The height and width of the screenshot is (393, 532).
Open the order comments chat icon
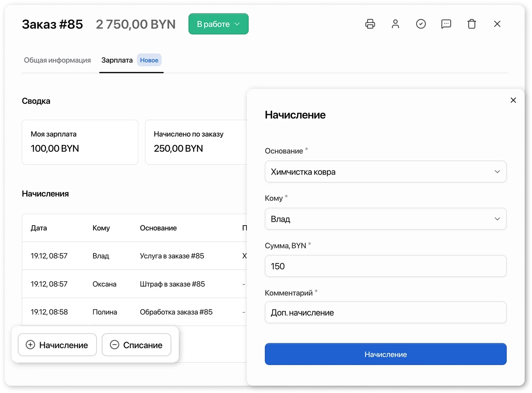(x=446, y=24)
